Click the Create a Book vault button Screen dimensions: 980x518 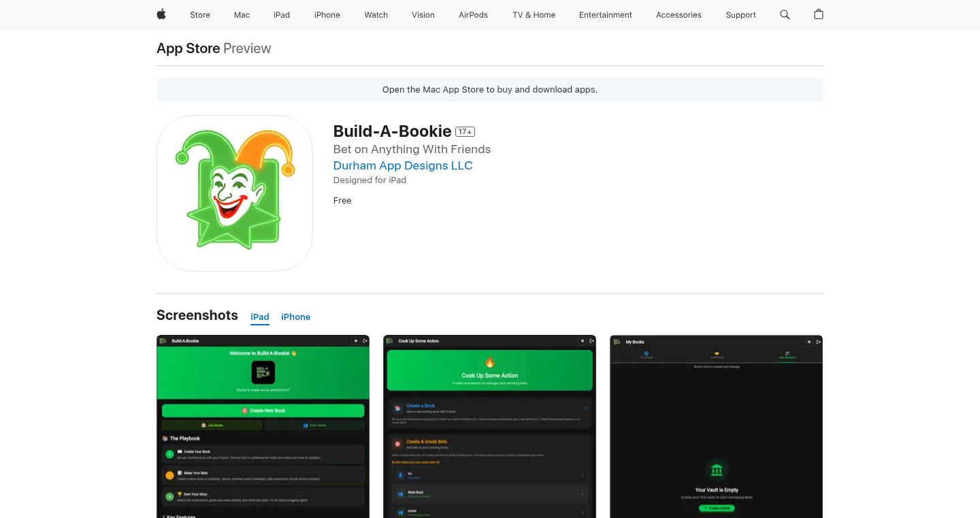(x=717, y=508)
